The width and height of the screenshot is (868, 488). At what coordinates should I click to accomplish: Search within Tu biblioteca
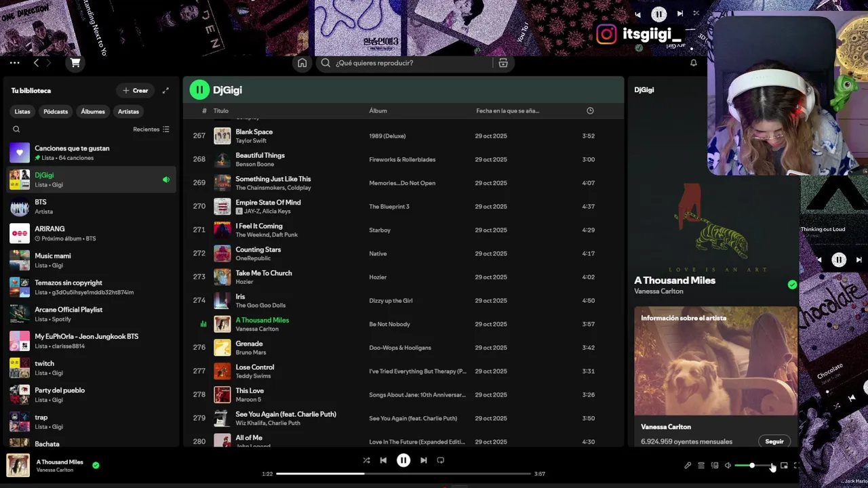tap(16, 129)
